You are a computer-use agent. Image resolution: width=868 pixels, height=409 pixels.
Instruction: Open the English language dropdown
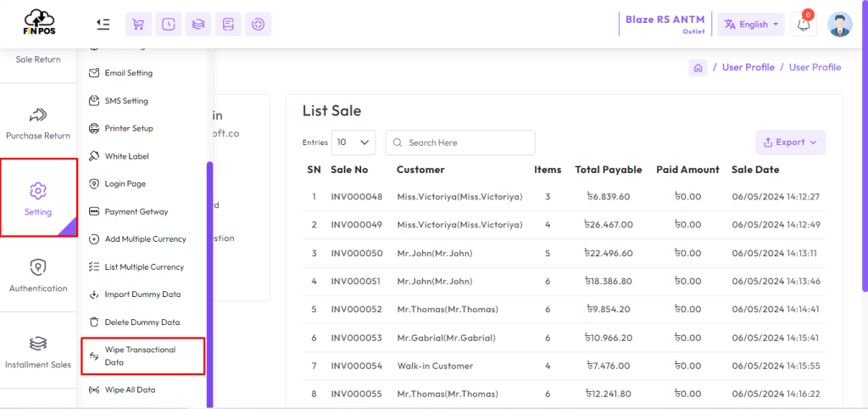[751, 25]
